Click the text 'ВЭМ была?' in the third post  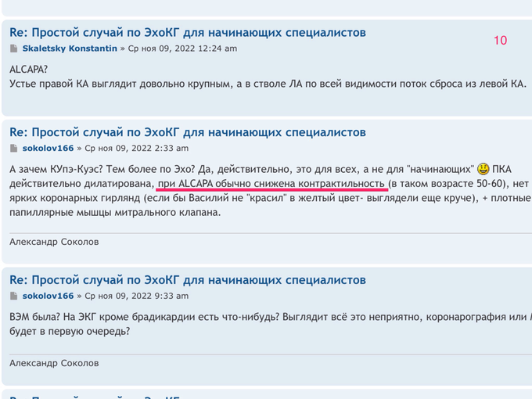click(x=34, y=317)
